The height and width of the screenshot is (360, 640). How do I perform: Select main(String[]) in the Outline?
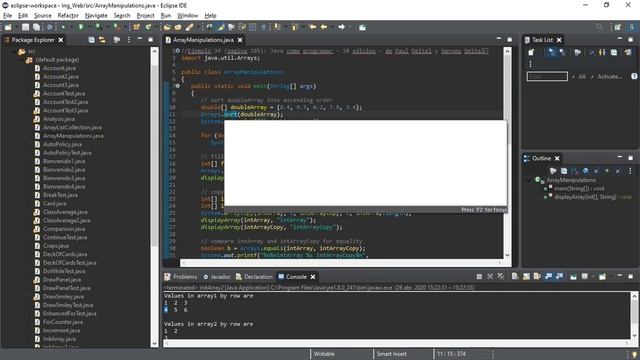click(579, 188)
